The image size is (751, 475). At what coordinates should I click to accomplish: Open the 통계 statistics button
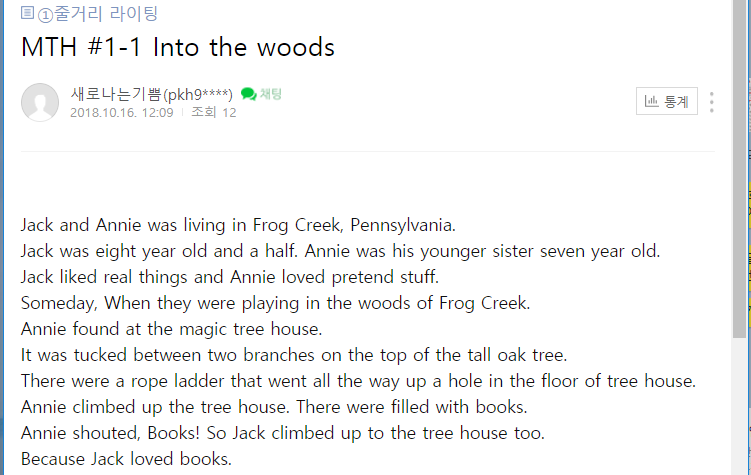pyautogui.click(x=667, y=101)
